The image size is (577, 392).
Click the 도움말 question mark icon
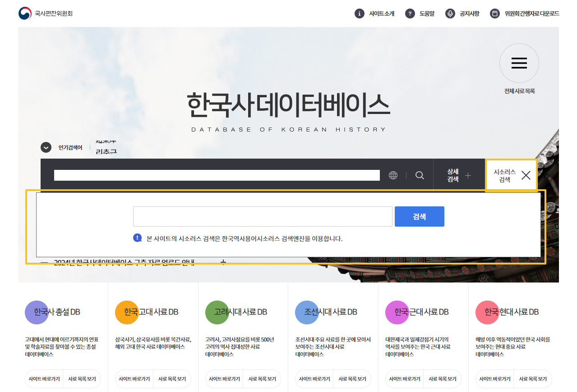[410, 14]
